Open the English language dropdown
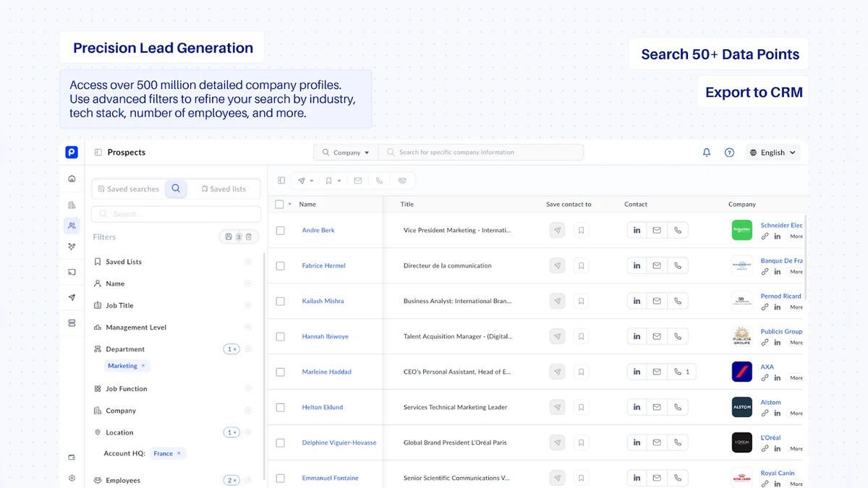868x488 pixels. click(x=773, y=153)
